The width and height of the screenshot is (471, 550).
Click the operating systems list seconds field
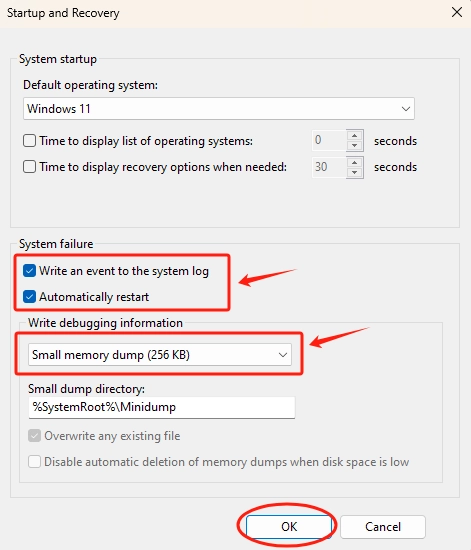(x=329, y=140)
